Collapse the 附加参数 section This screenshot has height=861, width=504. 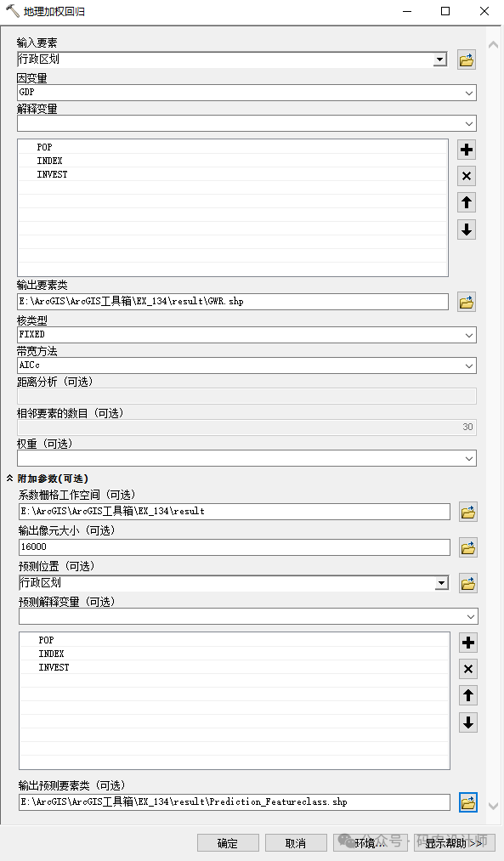tap(10, 479)
